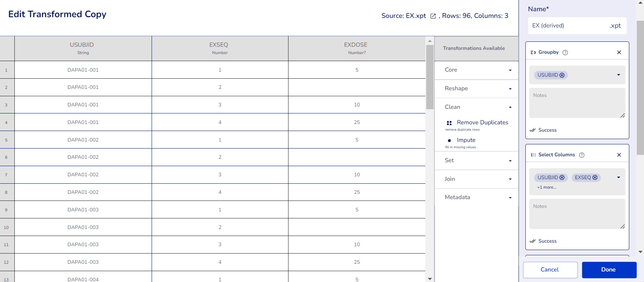The image size is (644, 282).
Task: Click the Select Columns help icon
Action: click(x=582, y=155)
